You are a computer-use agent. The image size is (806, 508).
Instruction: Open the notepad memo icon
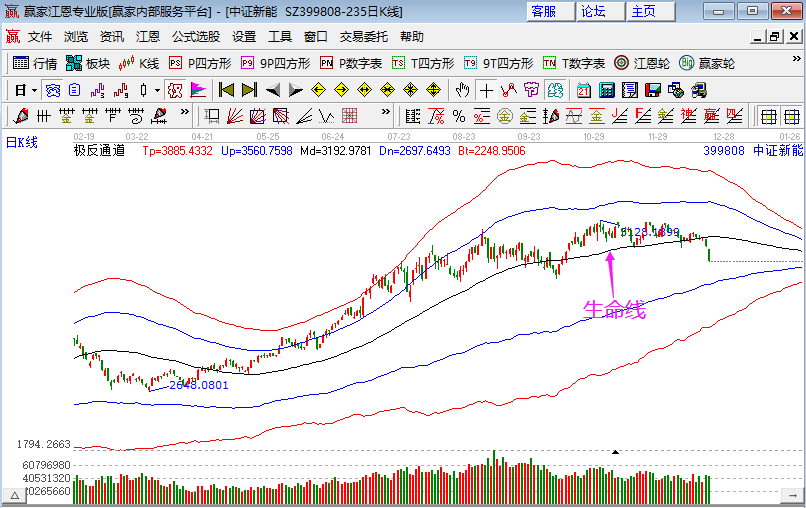(630, 90)
